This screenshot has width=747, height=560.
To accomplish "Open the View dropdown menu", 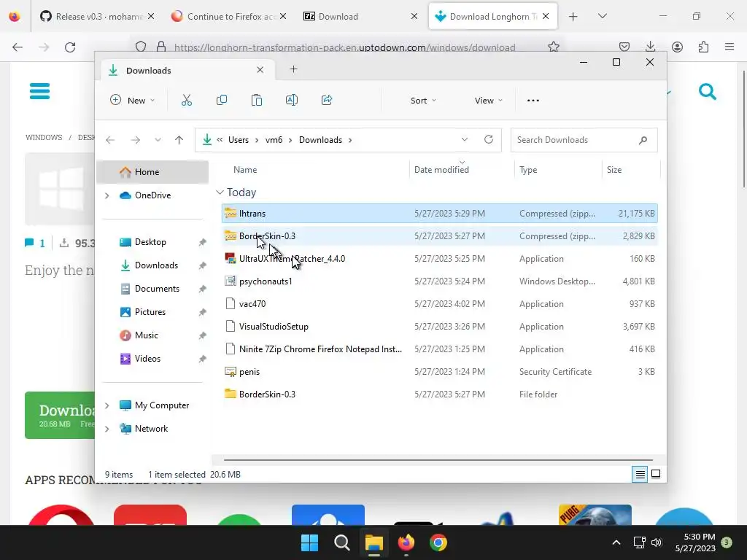I will tap(488, 101).
